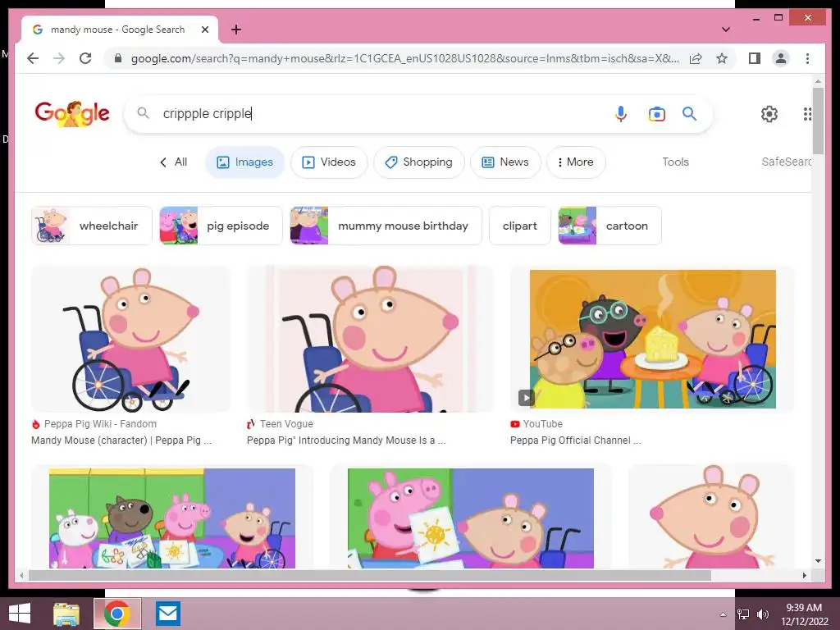Filter images by wheelchair chip
This screenshot has height=630, width=840.
(92, 226)
